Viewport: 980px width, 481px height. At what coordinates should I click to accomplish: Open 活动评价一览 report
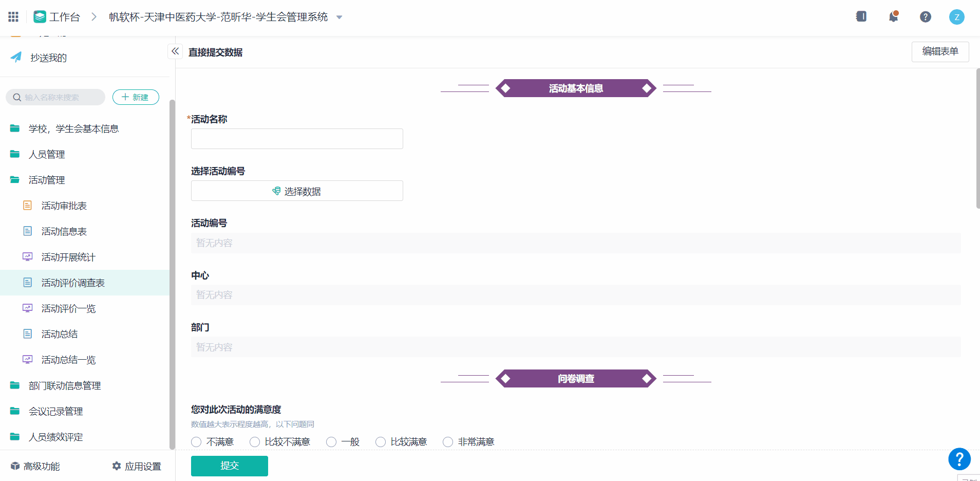coord(68,308)
